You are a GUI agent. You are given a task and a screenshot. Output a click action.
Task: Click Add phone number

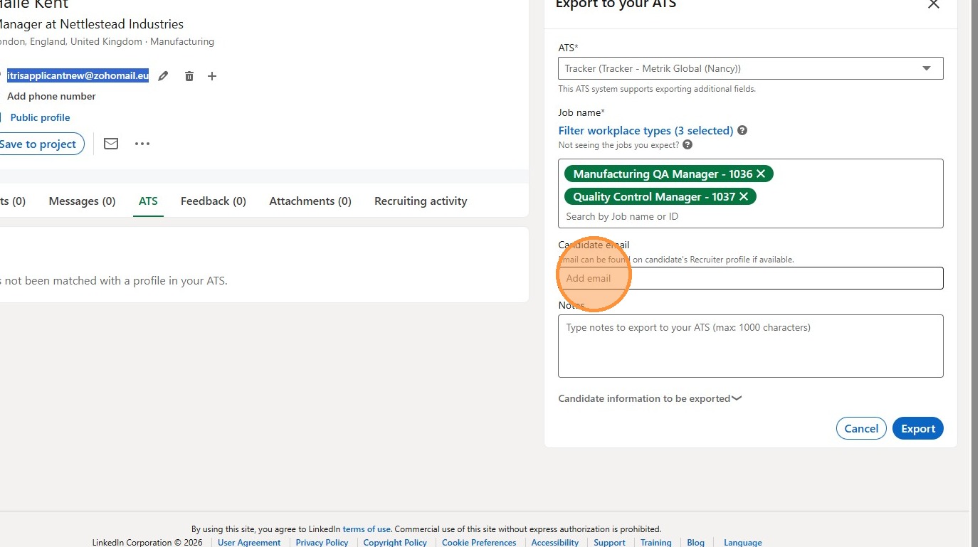pyautogui.click(x=51, y=96)
